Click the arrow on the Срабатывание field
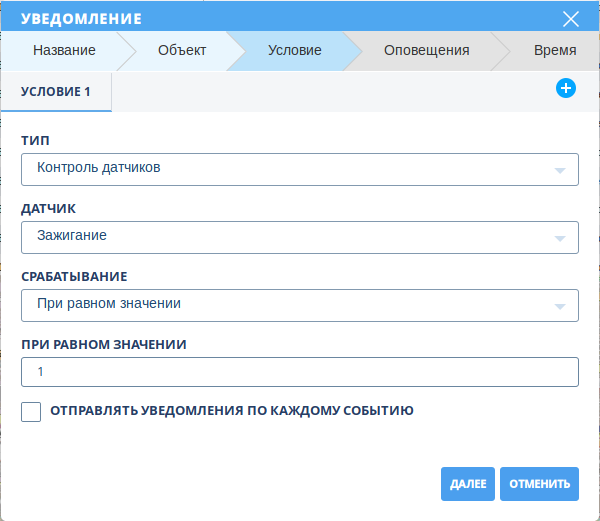The image size is (600, 521). pyautogui.click(x=560, y=306)
